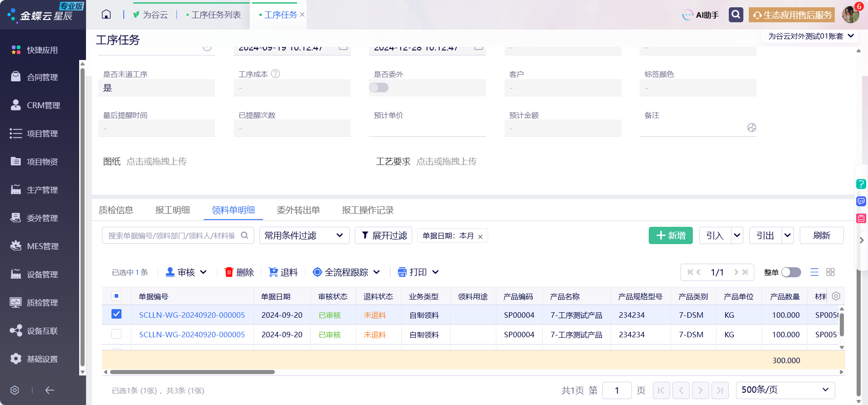Open 报工明细 tab

coord(172,210)
